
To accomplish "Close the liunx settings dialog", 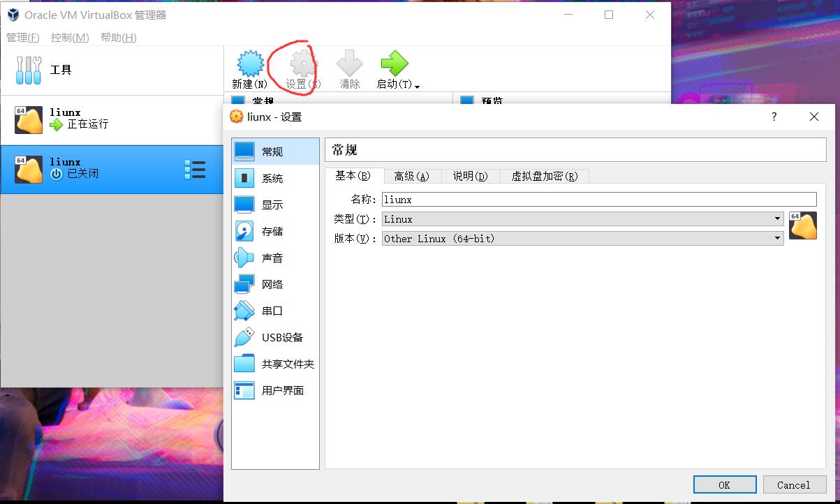I will coord(814,117).
